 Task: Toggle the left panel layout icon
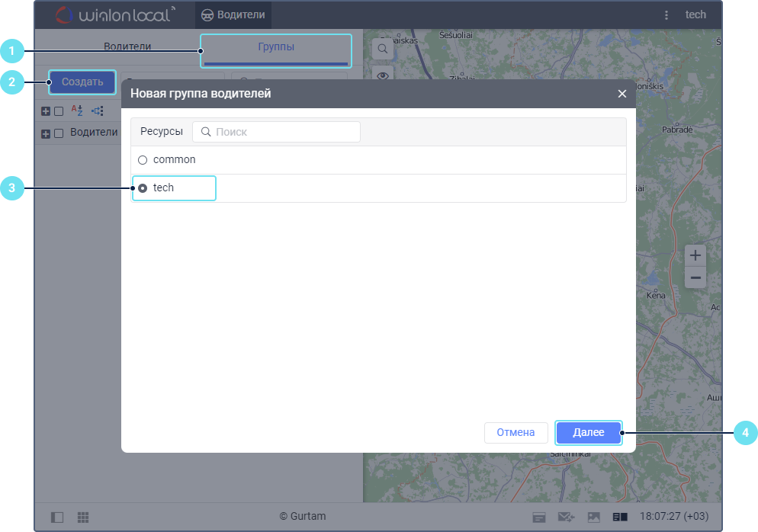coord(57,517)
